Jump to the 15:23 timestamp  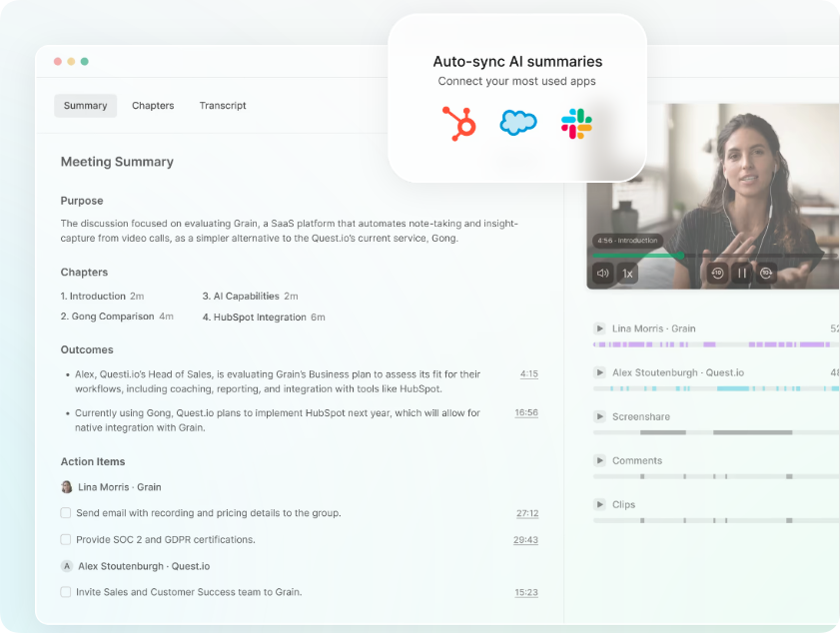(x=526, y=592)
